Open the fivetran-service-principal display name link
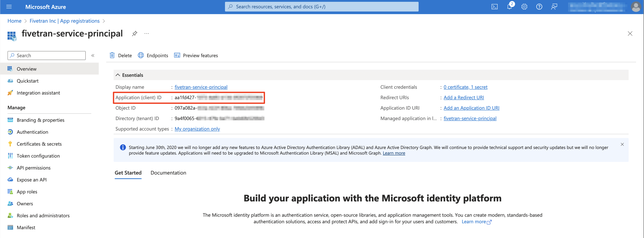The image size is (644, 238). [201, 87]
